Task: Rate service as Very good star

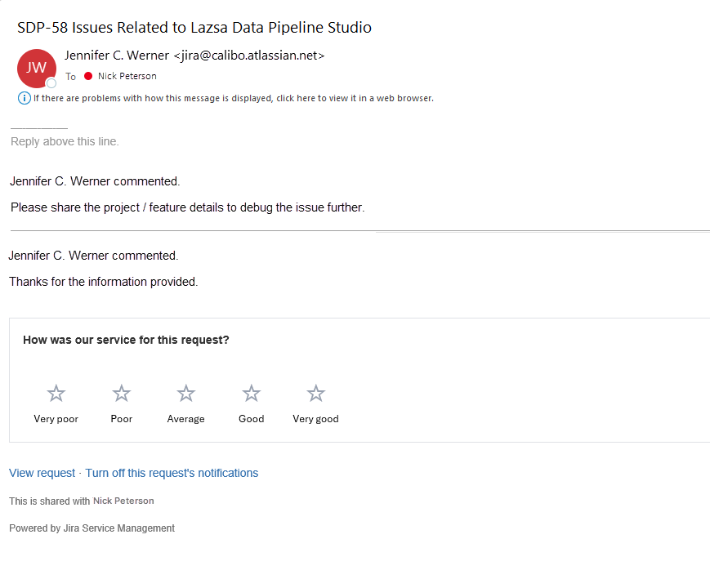Action: (315, 394)
